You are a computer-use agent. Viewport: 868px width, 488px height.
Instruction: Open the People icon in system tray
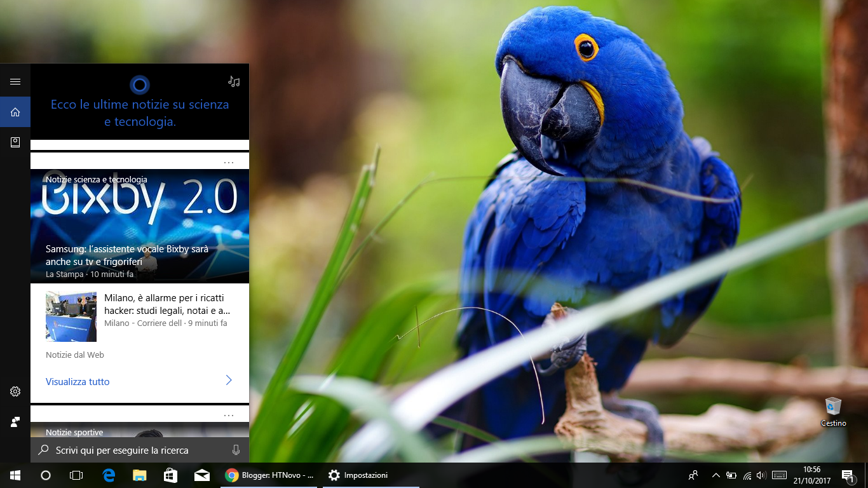693,475
